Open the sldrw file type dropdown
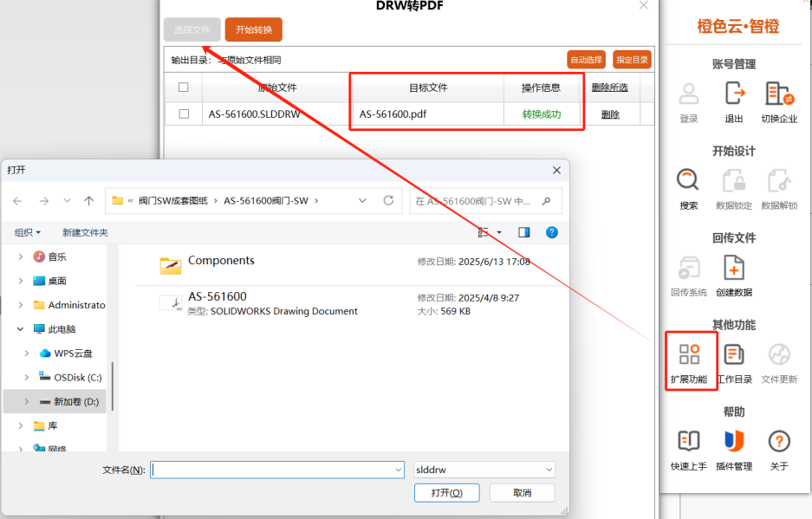 pyautogui.click(x=549, y=470)
